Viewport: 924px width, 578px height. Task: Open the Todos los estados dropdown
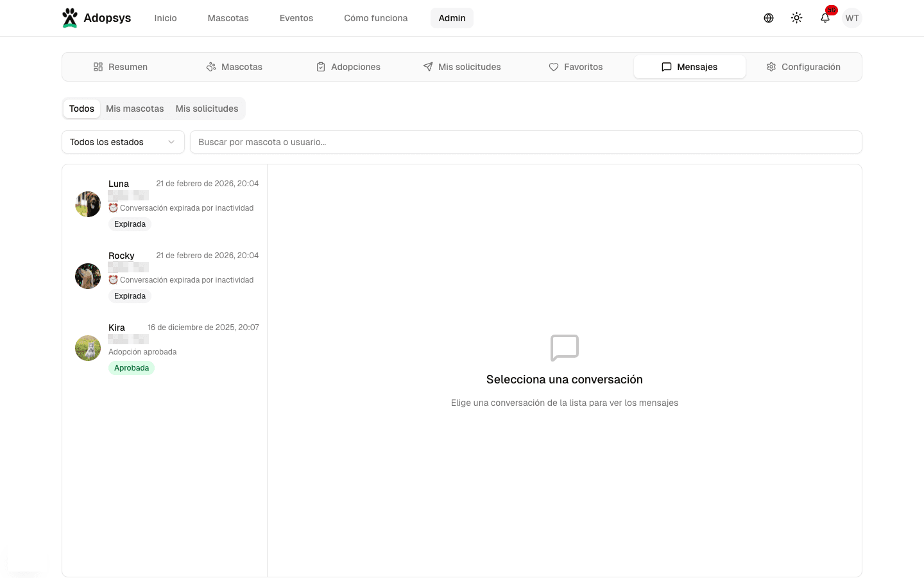point(123,142)
